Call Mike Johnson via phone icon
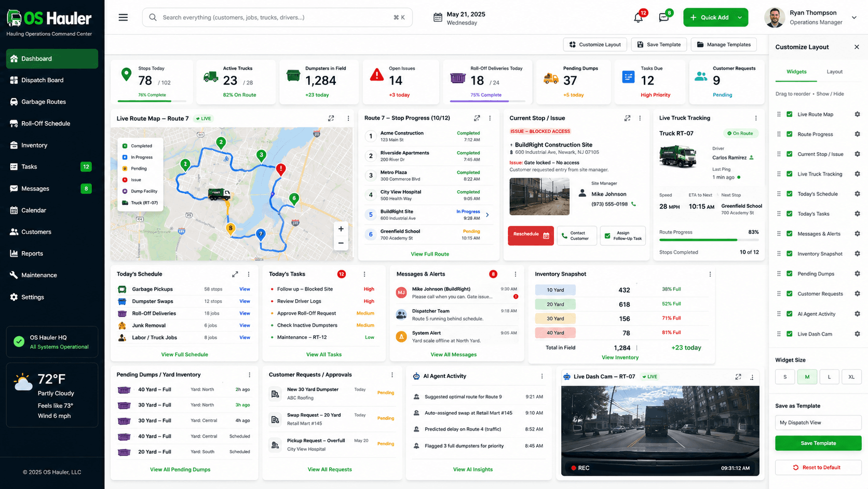Viewport: 868px width, 489px height. (633, 204)
